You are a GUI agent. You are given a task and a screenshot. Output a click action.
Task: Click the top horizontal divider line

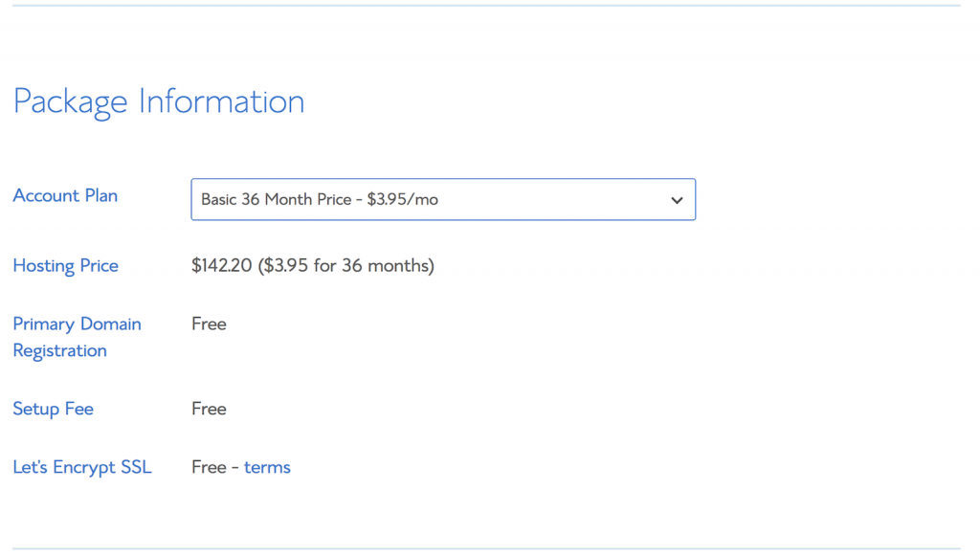(486, 6)
